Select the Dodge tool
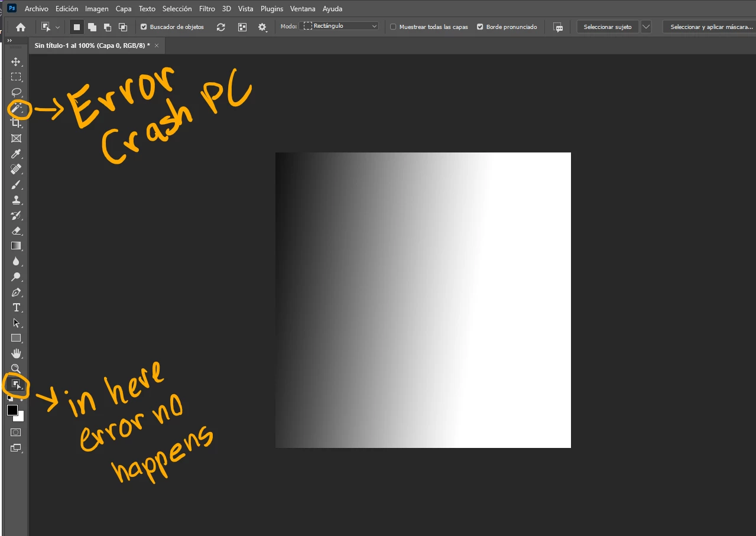Screen dimensions: 756x536 pyautogui.click(x=16, y=277)
